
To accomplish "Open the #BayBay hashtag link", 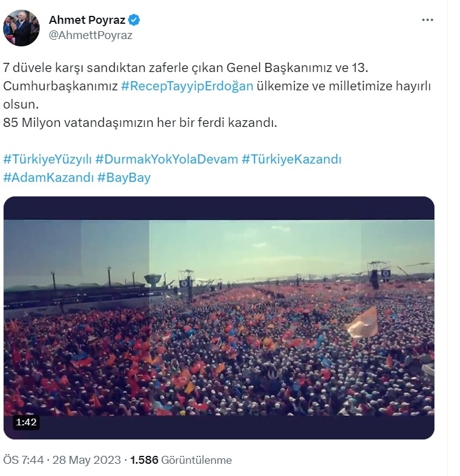I will (124, 178).
